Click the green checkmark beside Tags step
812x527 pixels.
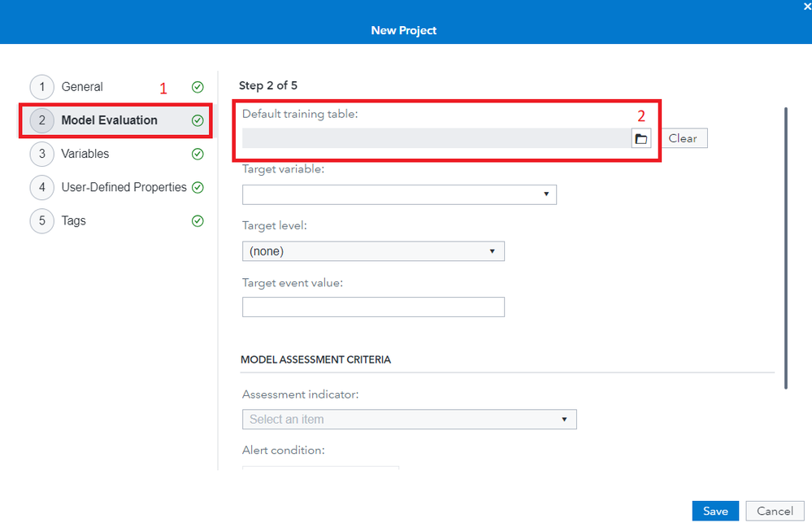click(198, 220)
